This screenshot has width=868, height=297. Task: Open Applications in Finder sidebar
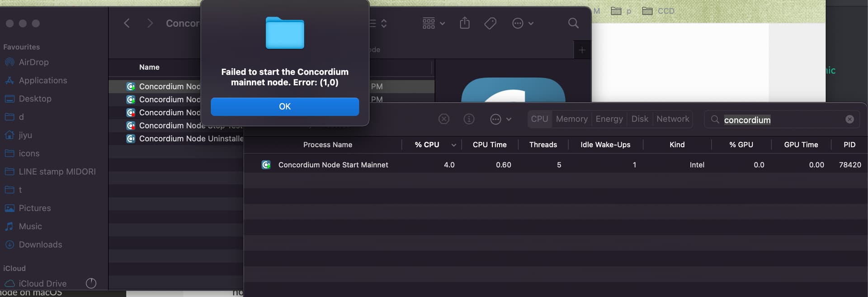[36, 80]
